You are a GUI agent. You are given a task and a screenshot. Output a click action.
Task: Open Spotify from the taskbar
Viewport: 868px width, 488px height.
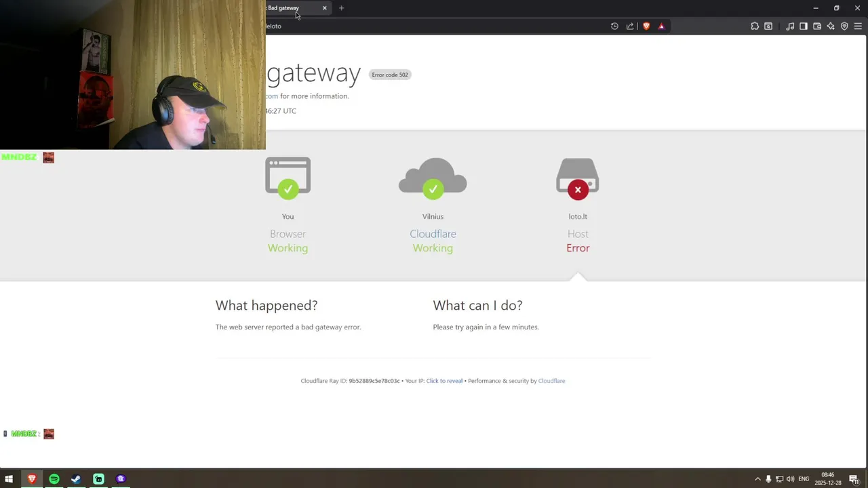pyautogui.click(x=54, y=479)
